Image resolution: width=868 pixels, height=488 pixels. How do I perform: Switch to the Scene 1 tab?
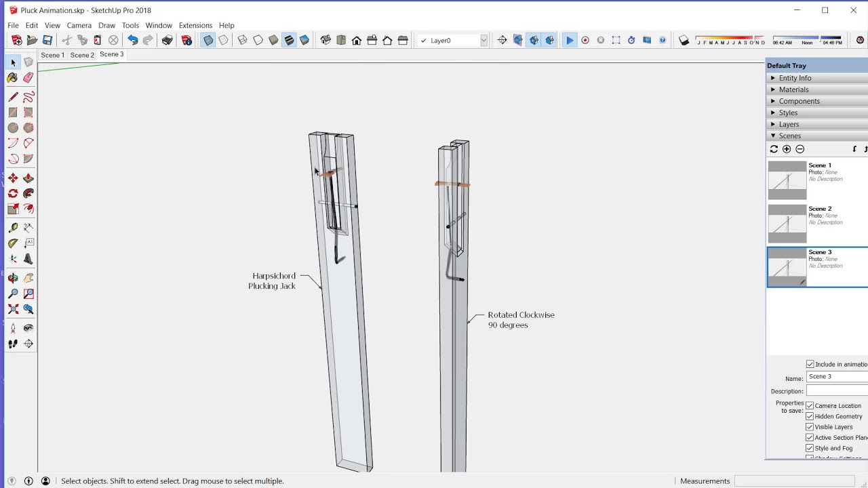click(52, 55)
